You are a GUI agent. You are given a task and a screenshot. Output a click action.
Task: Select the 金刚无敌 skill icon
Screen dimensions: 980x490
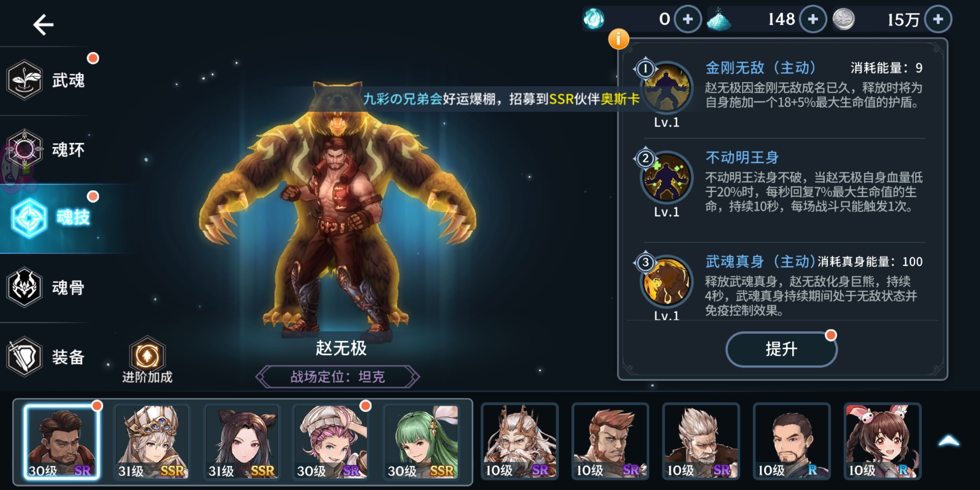click(x=666, y=88)
